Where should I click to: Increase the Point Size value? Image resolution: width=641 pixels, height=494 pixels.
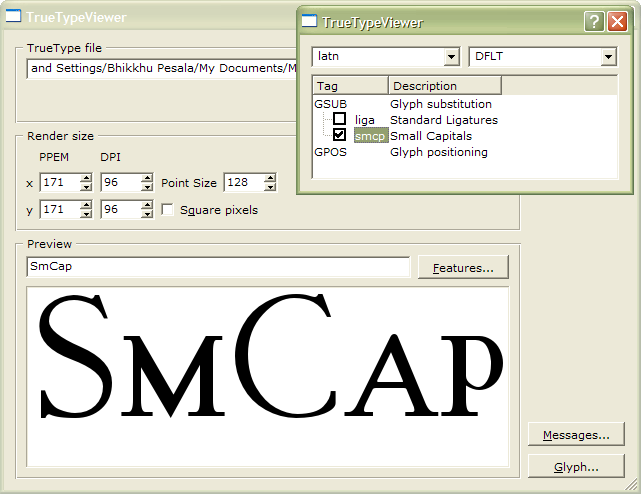(x=270, y=177)
